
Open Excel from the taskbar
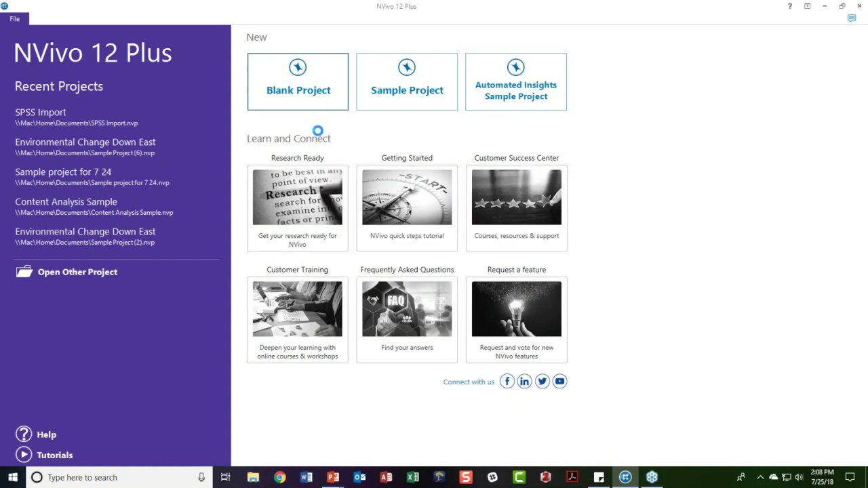[412, 477]
